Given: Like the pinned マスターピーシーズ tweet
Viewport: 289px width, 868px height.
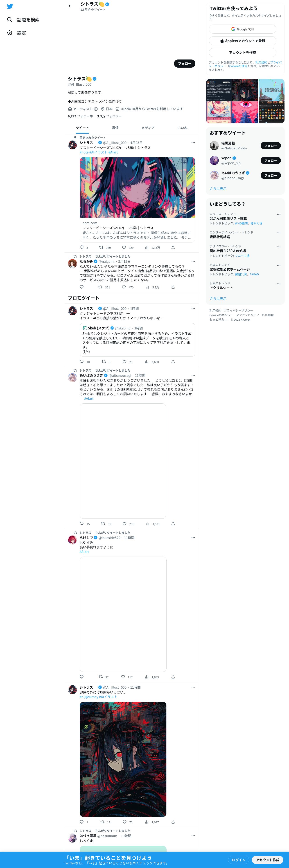Looking at the screenshot, I should pos(124,247).
